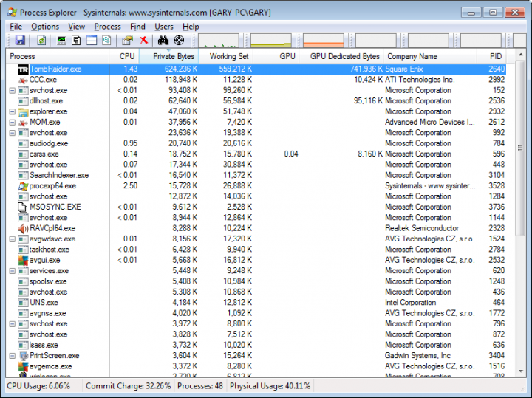Click the scrollbar down arrow

pyautogui.click(x=520, y=371)
